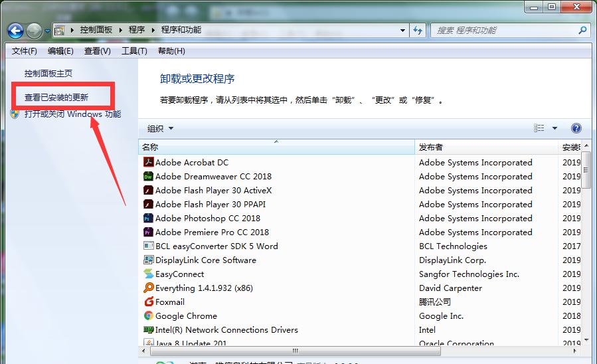Click publisher 'David Carpenter' cell
The image size is (597, 364).
coord(450,288)
